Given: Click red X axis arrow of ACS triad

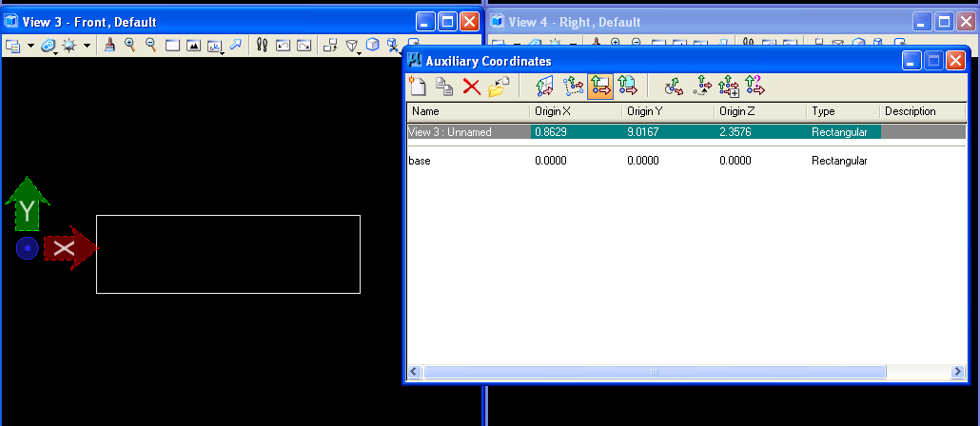Looking at the screenshot, I should (x=70, y=248).
